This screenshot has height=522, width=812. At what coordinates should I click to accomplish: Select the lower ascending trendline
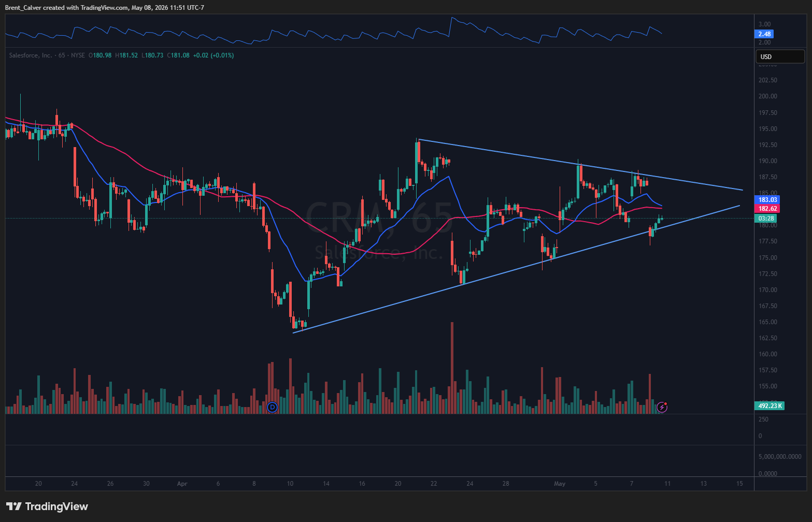[x=516, y=269]
